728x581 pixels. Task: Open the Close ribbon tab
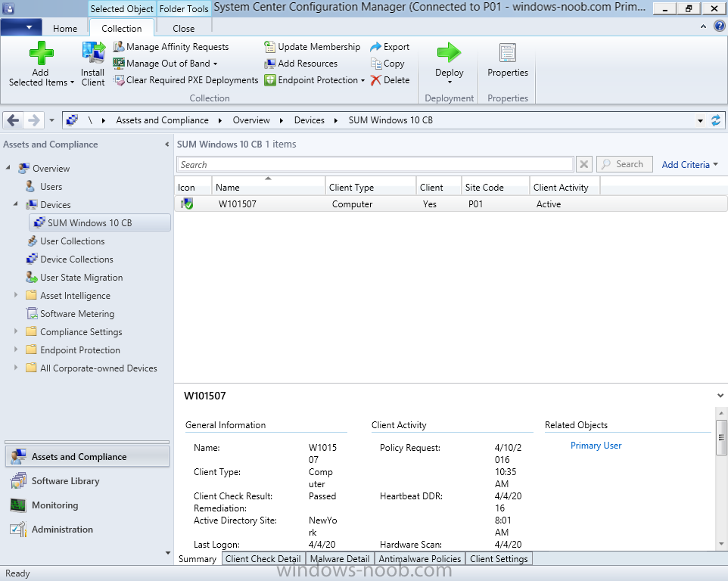(184, 28)
